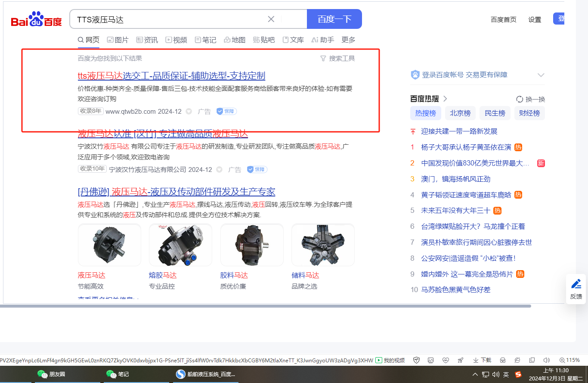Click the first 液压马达 product thumbnail

pos(109,245)
